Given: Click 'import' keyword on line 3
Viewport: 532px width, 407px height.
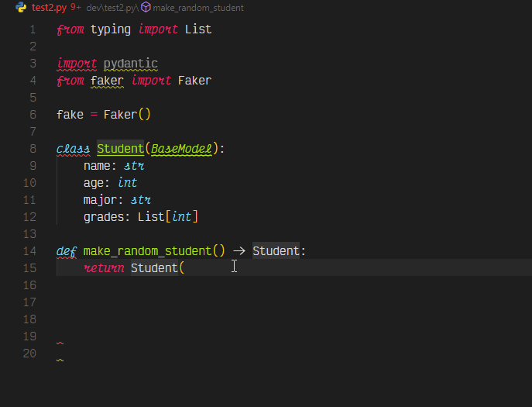Looking at the screenshot, I should pos(77,64).
